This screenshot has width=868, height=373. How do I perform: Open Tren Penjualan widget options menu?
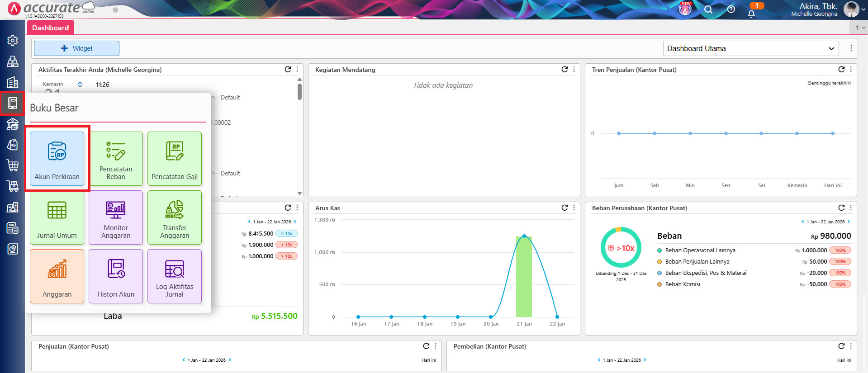coord(851,69)
